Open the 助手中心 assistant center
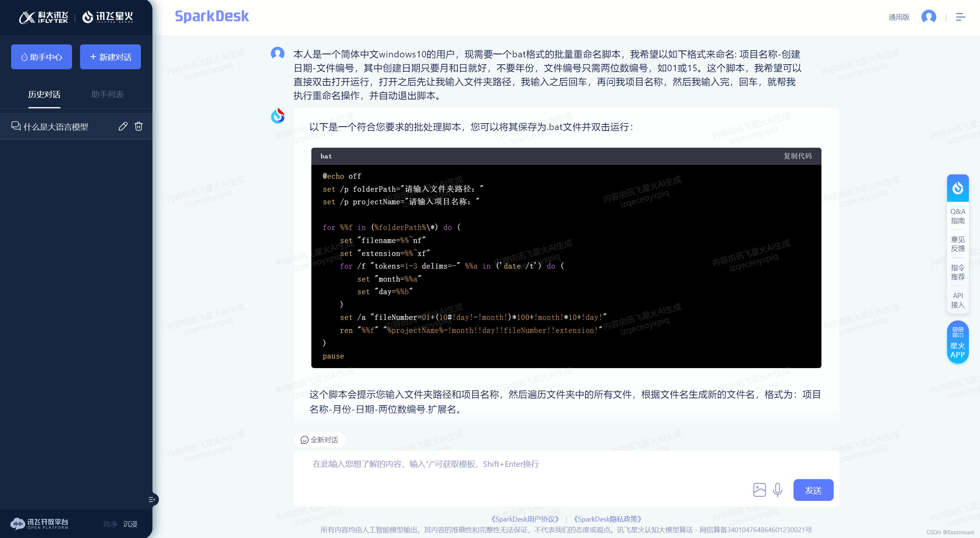 click(x=41, y=57)
